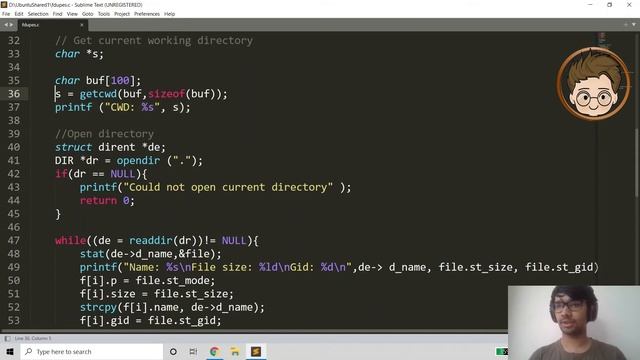
Task: Click "Could not open current directory" string
Action: pyautogui.click(x=228, y=187)
